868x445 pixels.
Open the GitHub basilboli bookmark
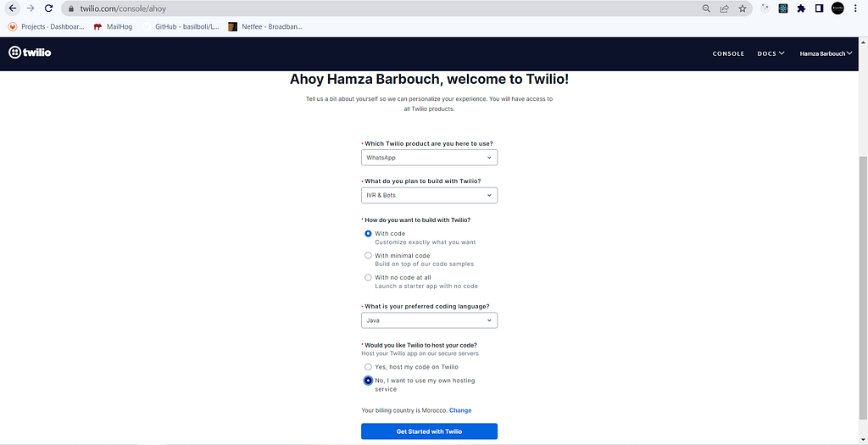point(181,26)
